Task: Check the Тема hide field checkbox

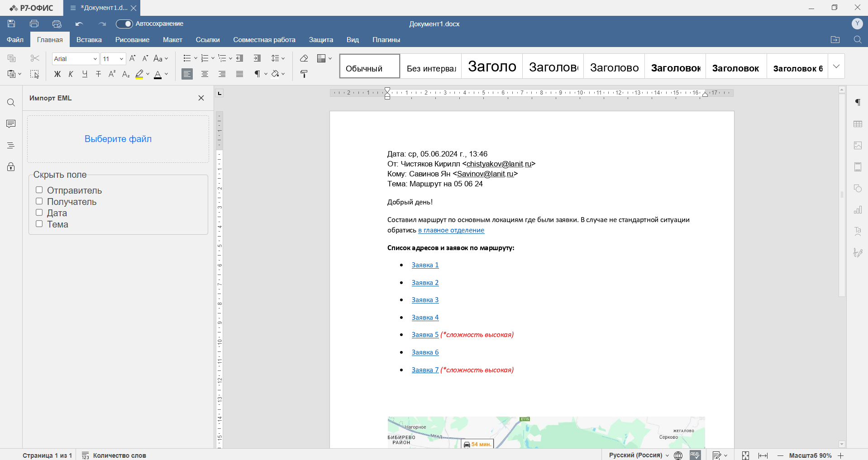Action: (39, 224)
